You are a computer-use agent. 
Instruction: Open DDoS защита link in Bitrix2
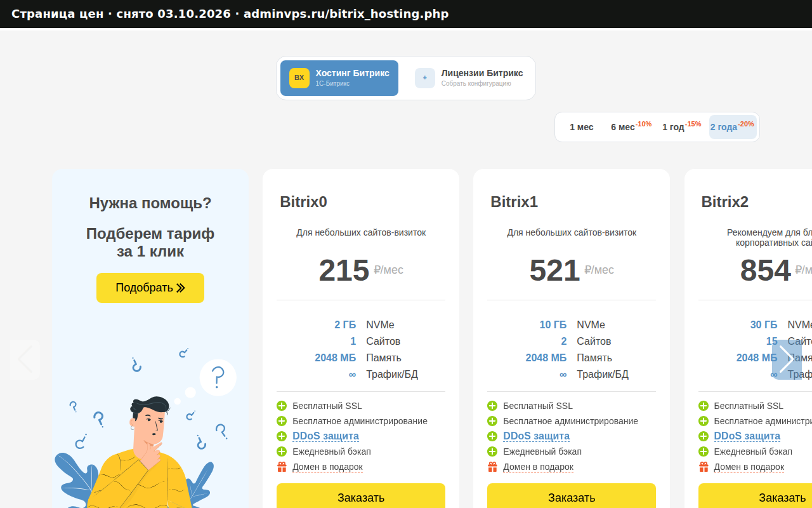[747, 436]
